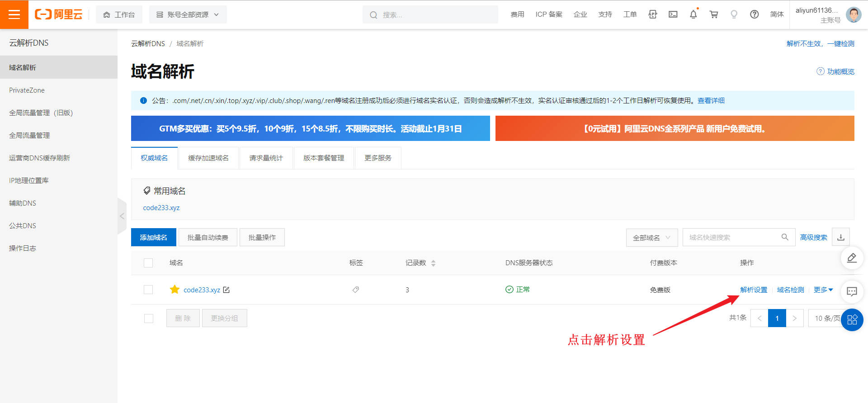Open the 简体 language selector

pos(777,14)
